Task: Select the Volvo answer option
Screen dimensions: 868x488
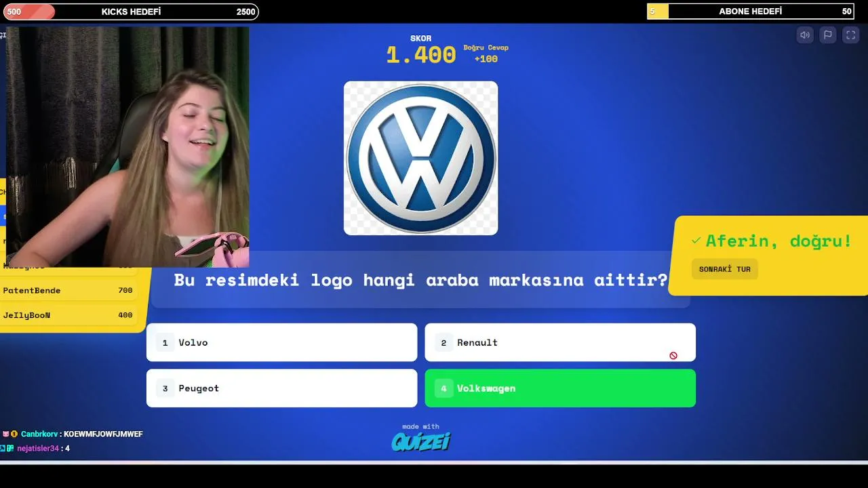Action: click(282, 342)
